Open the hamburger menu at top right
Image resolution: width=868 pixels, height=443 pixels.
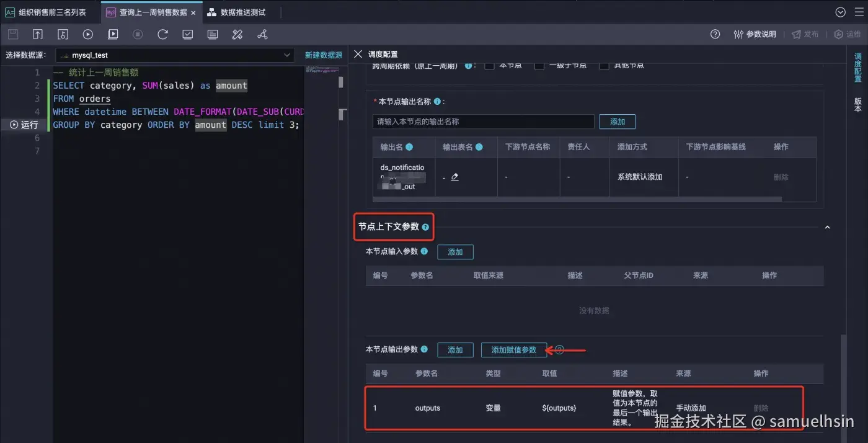859,12
